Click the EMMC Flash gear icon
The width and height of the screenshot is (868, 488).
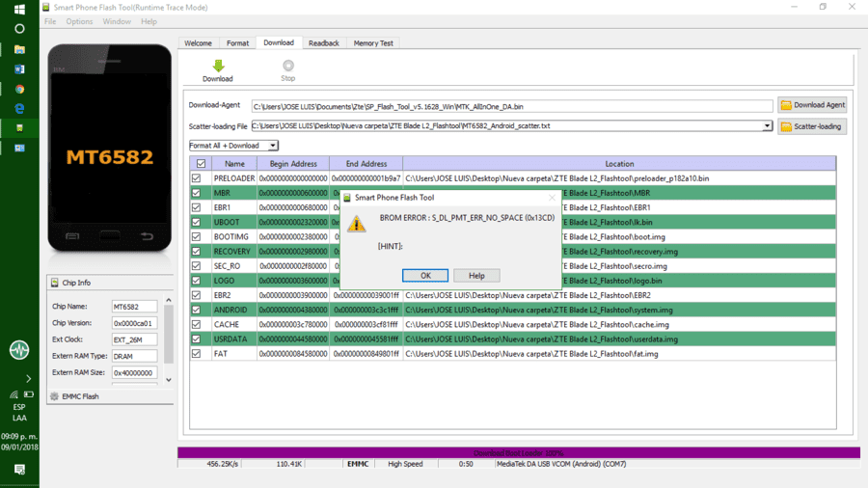tap(54, 396)
